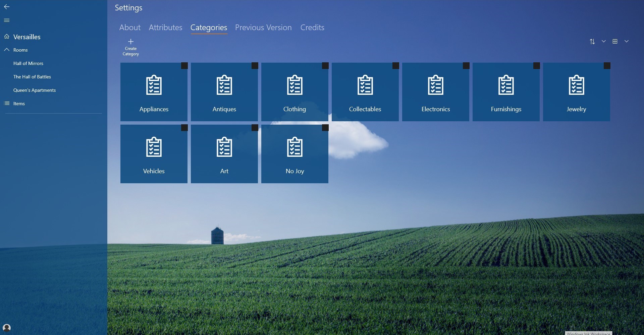Viewport: 644px width, 335px height.
Task: Select the Clothing tile checkbox
Action: click(325, 66)
